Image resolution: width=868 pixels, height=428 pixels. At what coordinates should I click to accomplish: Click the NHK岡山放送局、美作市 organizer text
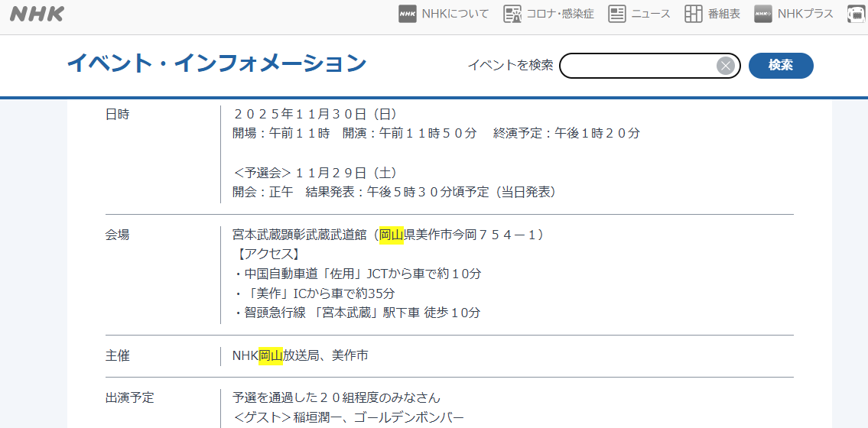(301, 355)
